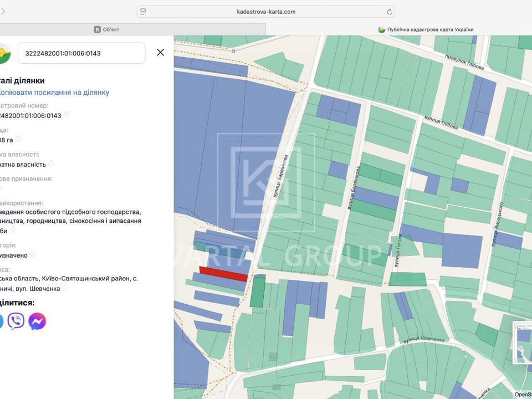Click the cadastral number search field
The height and width of the screenshot is (399, 532).
pyautogui.click(x=81, y=53)
